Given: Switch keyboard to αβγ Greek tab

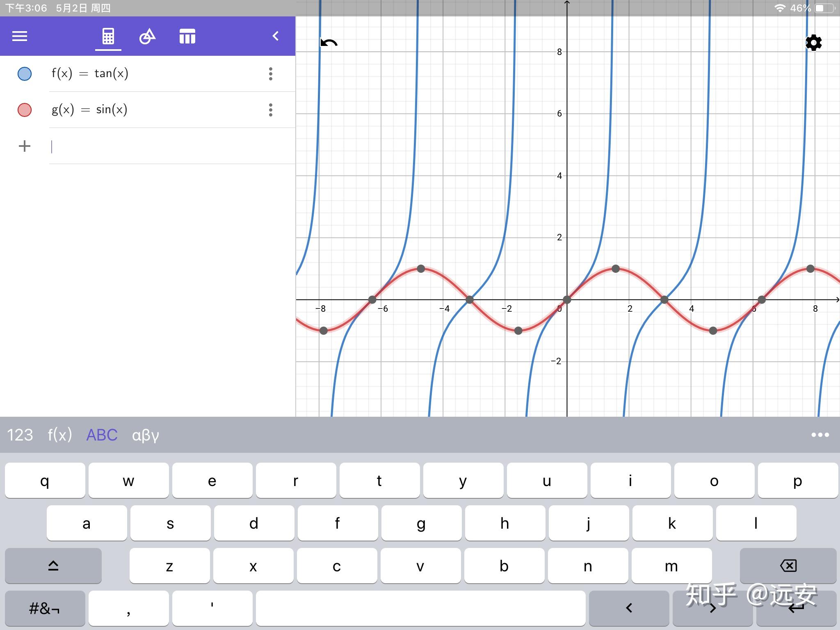Looking at the screenshot, I should (x=145, y=435).
